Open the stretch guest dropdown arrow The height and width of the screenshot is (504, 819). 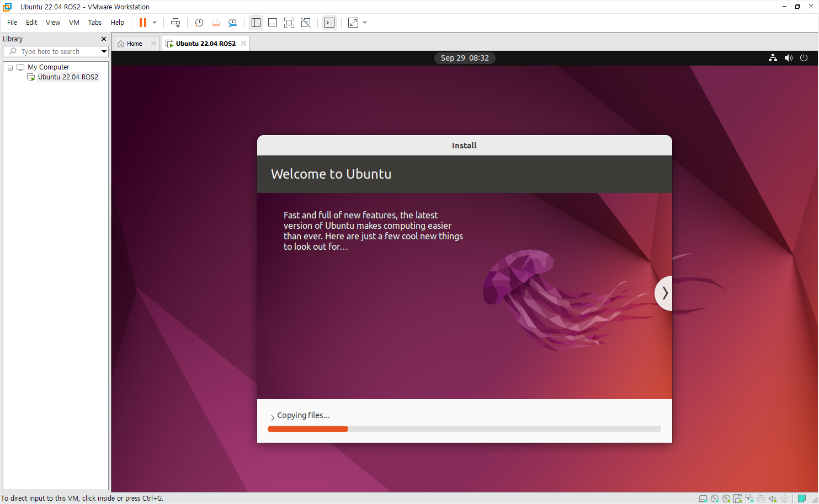click(x=365, y=23)
